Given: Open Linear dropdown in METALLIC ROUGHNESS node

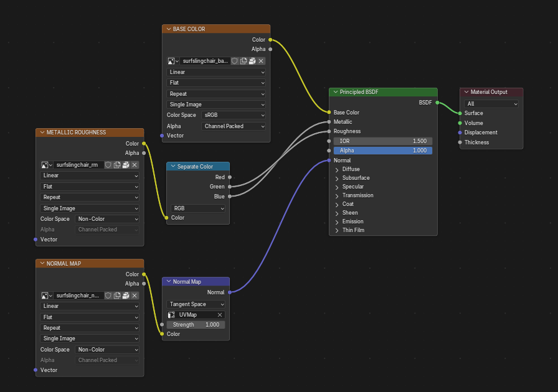Looking at the screenshot, I should tap(90, 175).
